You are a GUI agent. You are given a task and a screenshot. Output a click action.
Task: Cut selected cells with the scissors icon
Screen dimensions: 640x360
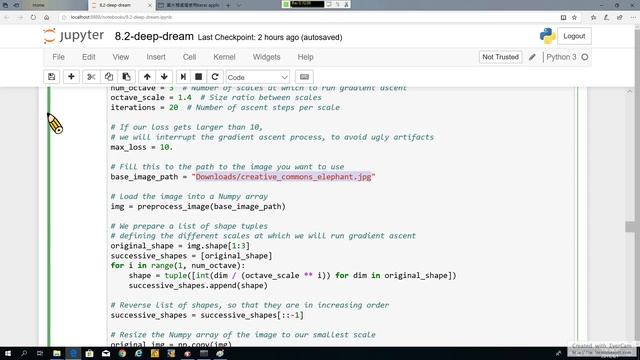(x=91, y=77)
